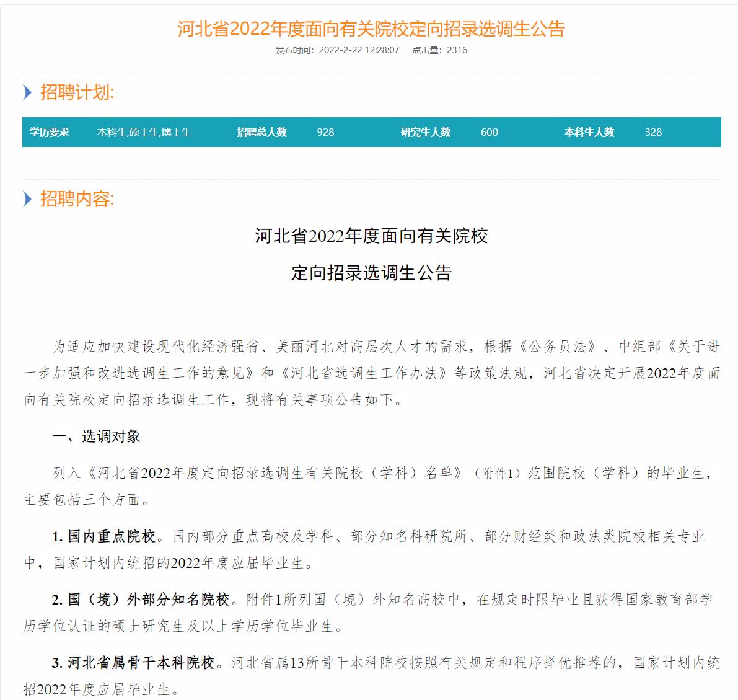Click the 600 graduate count value
Viewport: 738px width, 700px height.
(489, 132)
